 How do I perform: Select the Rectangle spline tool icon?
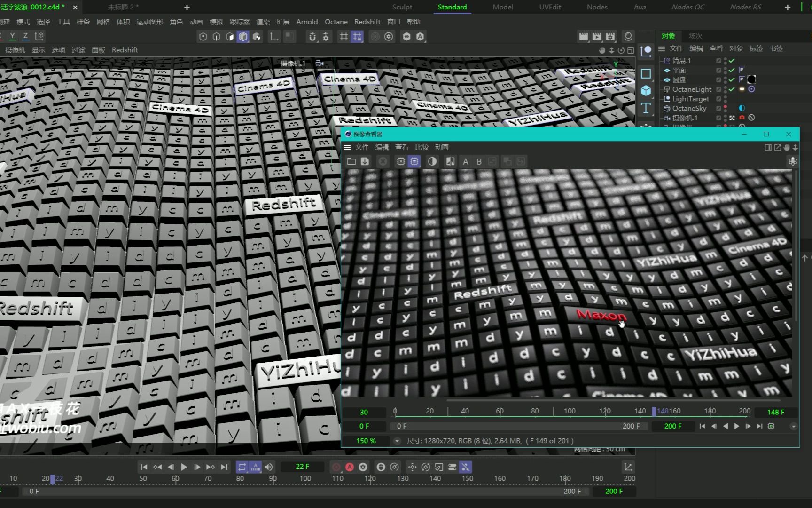point(646,73)
